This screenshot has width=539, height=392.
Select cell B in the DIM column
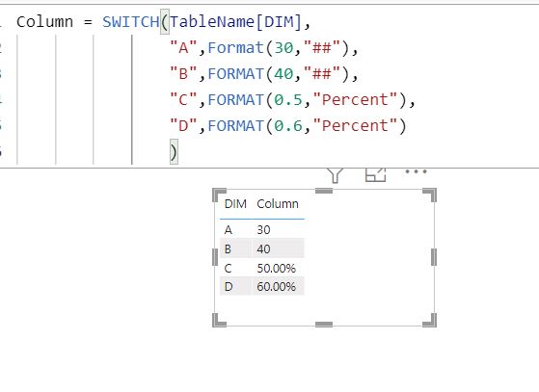pos(228,248)
